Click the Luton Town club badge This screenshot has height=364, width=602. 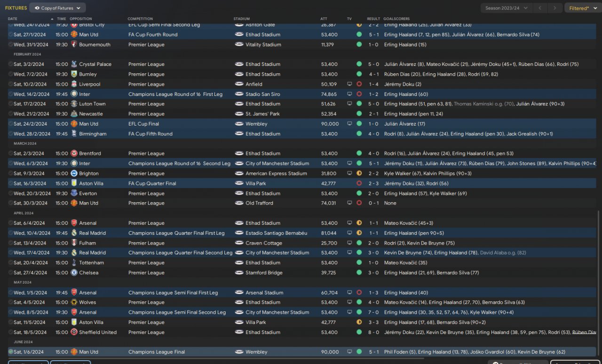(x=74, y=104)
